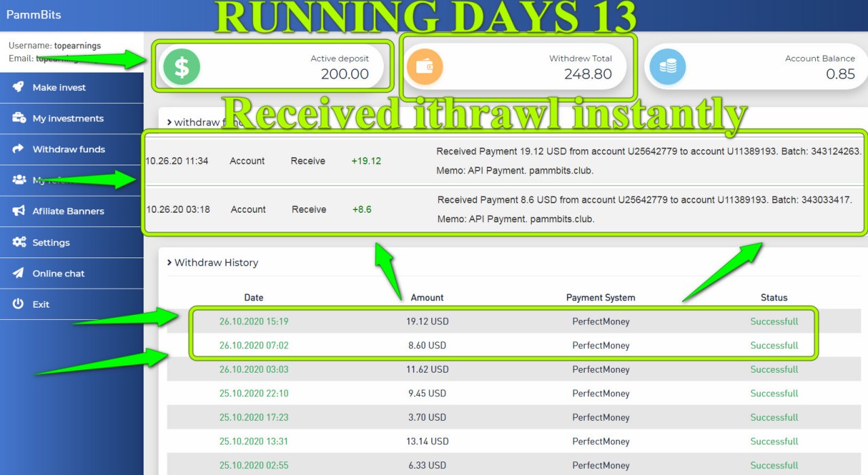Click the +19.12 received amount
Screen dimensions: 868x475
pyautogui.click(x=366, y=161)
